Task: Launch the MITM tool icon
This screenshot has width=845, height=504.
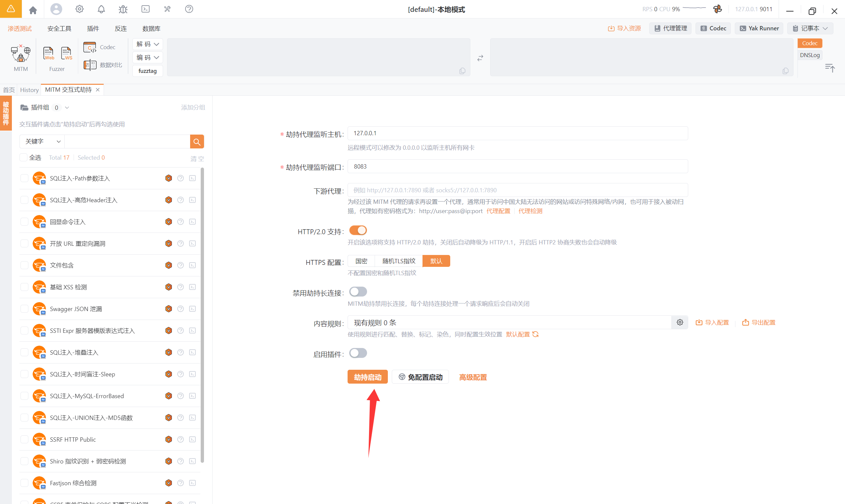Action: (x=21, y=58)
